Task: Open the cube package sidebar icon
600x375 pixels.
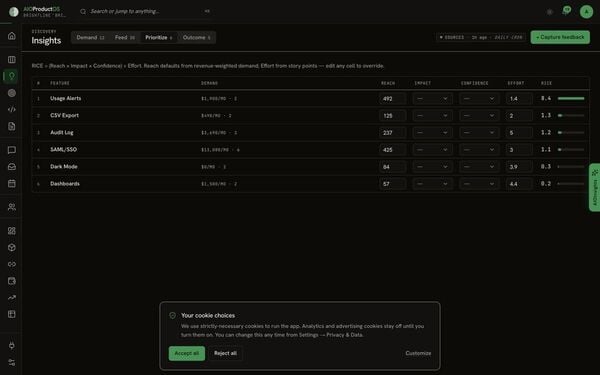Action: (12, 248)
